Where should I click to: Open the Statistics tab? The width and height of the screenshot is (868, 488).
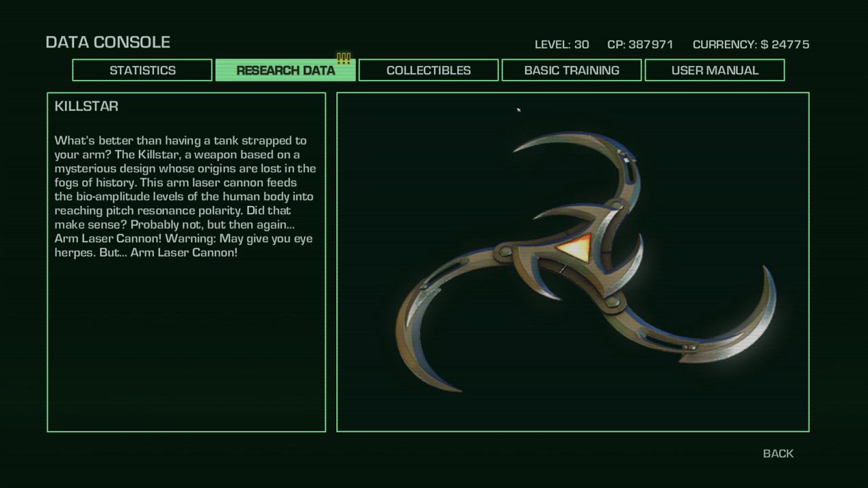142,70
